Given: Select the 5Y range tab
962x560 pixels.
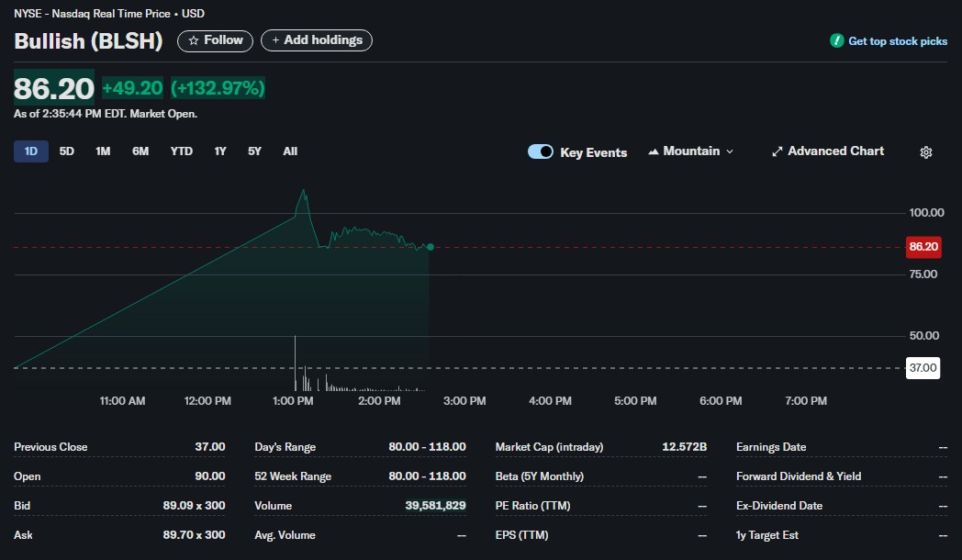Looking at the screenshot, I should click(x=254, y=151).
